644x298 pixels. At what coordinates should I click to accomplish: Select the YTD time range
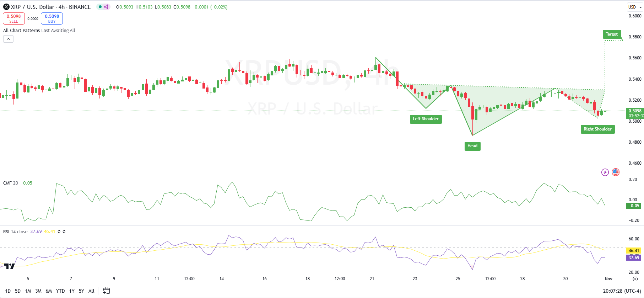(60, 291)
